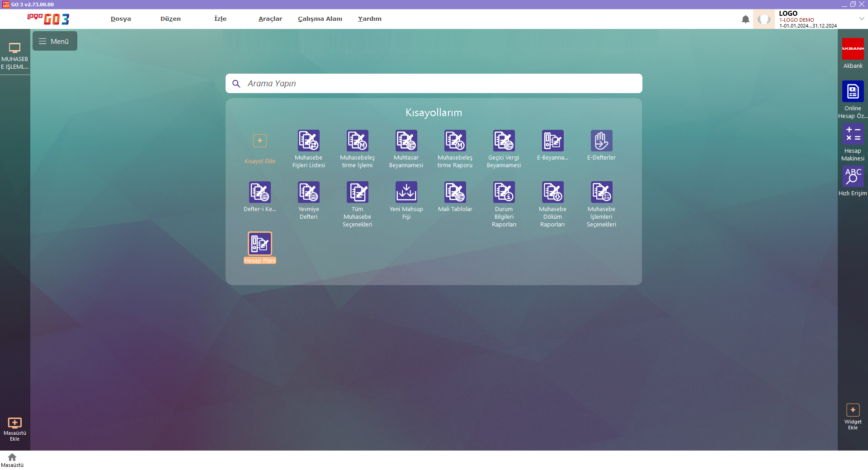Viewport: 868px width, 470px height.
Task: Open Muhasebe Fişleri Listesi shortcut
Action: tap(308, 141)
